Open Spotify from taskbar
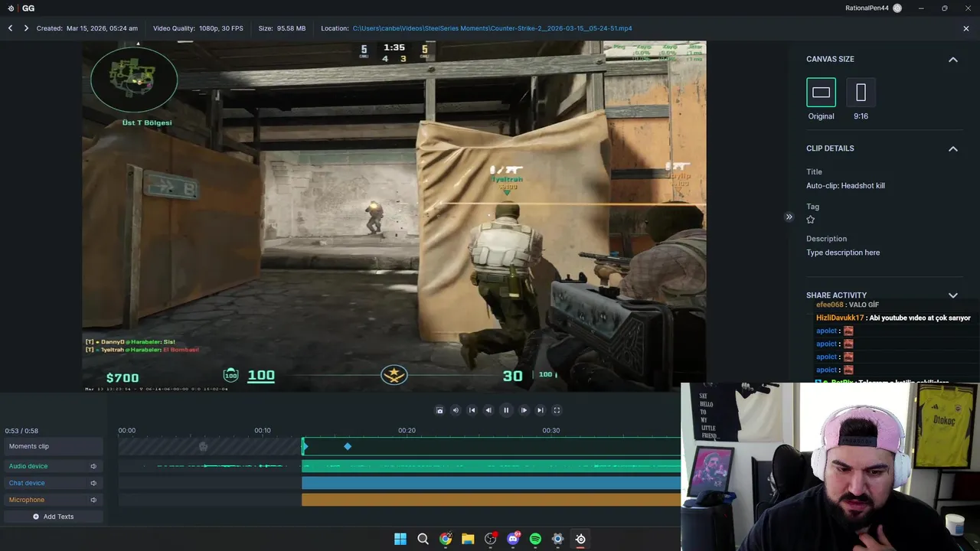980x551 pixels. click(x=535, y=539)
